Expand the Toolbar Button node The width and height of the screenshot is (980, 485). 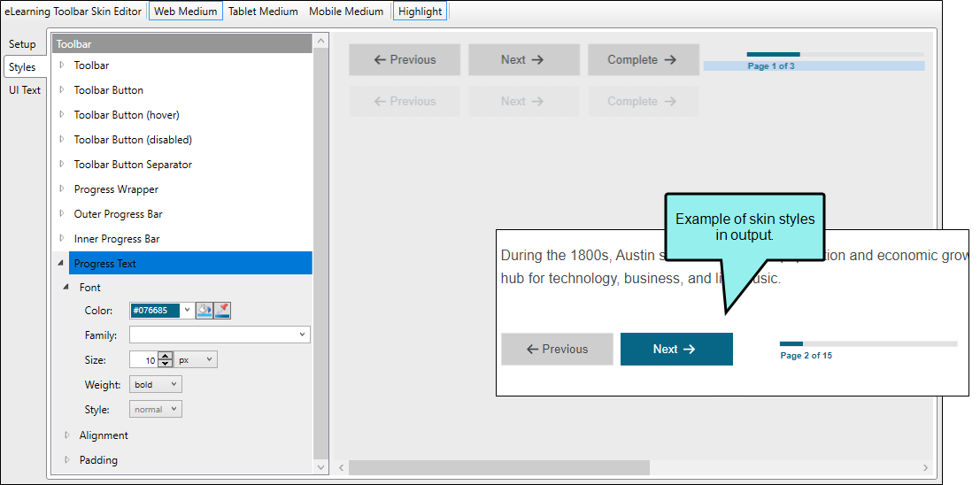(62, 90)
